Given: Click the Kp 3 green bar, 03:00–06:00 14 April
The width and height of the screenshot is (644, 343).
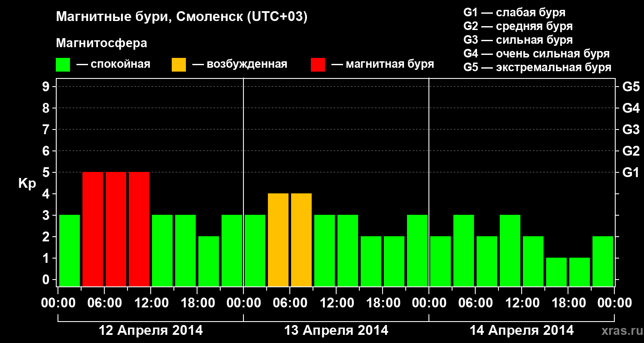Looking at the screenshot, I should click(x=464, y=250).
